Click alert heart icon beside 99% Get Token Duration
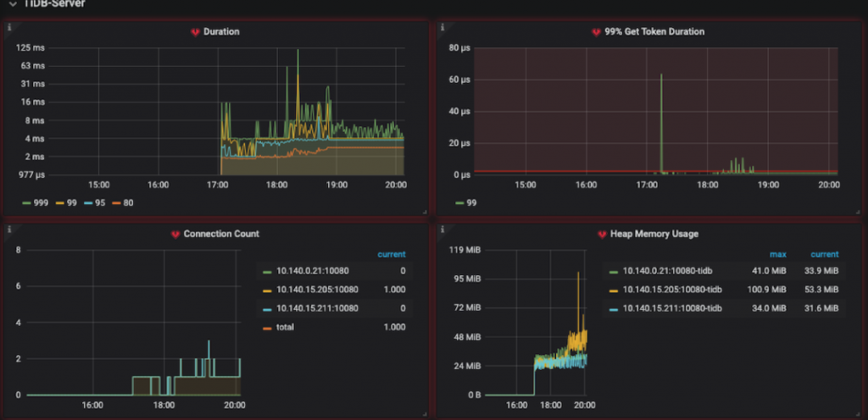The image size is (868, 420). coord(596,32)
